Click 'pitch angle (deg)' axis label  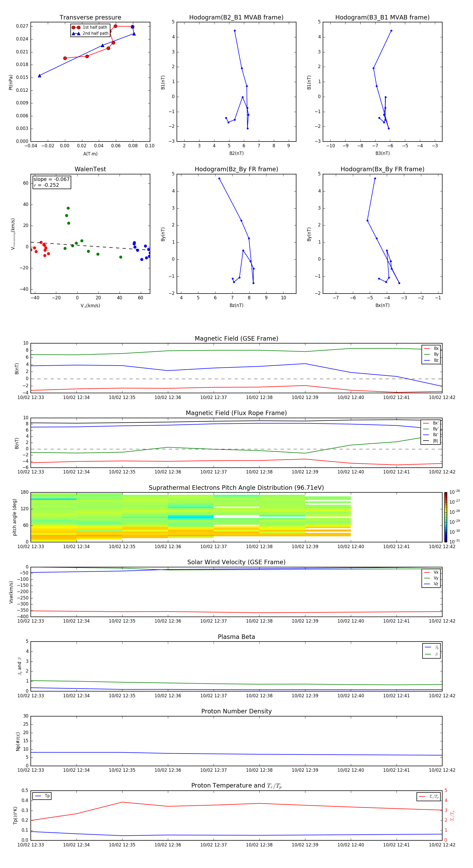14,517
